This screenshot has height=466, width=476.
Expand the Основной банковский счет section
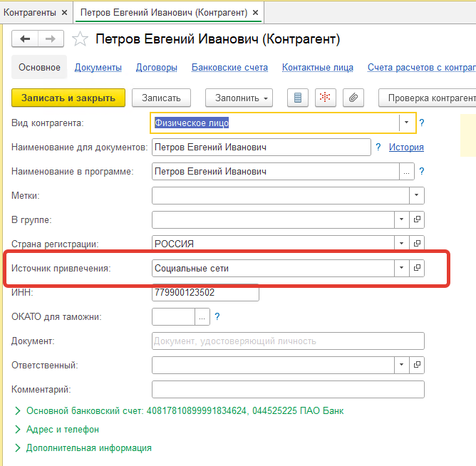185,410
